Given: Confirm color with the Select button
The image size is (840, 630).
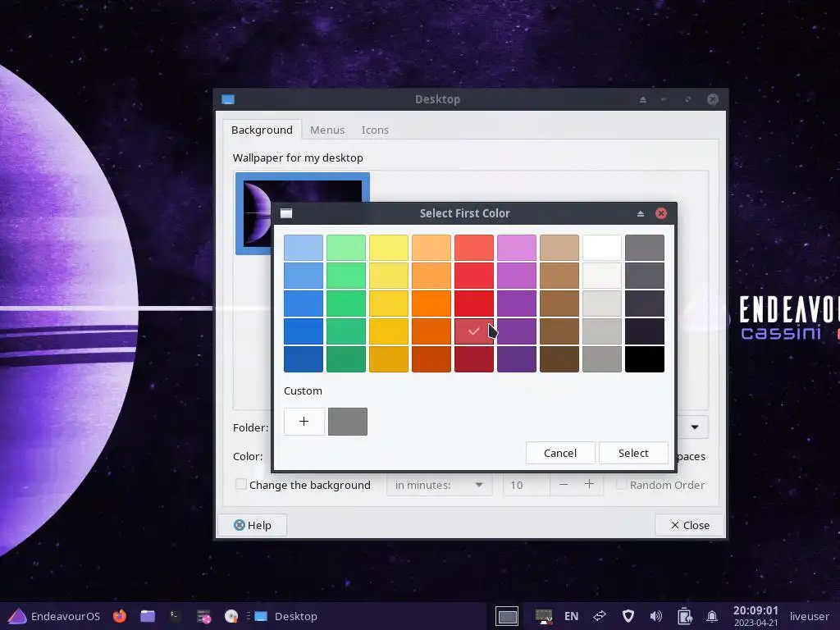Looking at the screenshot, I should click(x=633, y=453).
